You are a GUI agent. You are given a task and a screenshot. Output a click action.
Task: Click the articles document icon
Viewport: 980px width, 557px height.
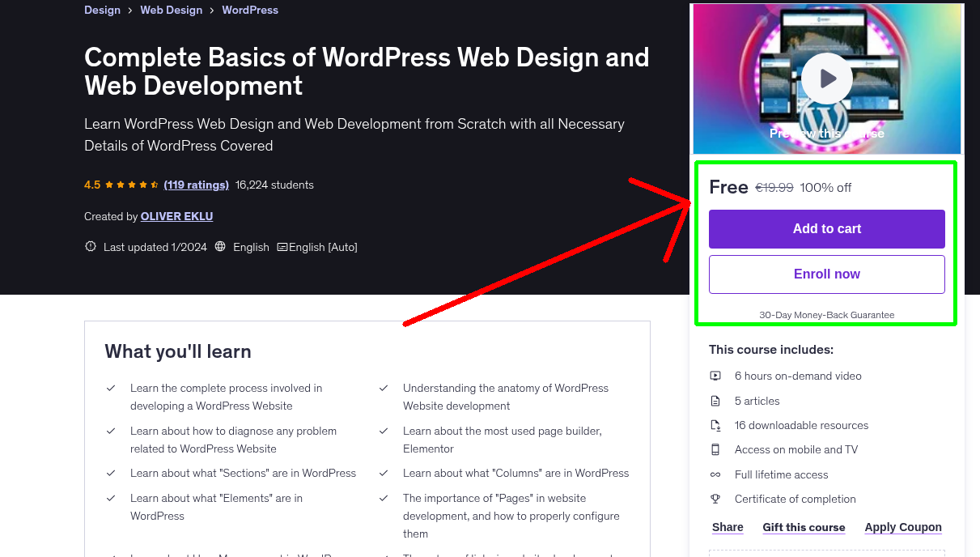click(715, 400)
